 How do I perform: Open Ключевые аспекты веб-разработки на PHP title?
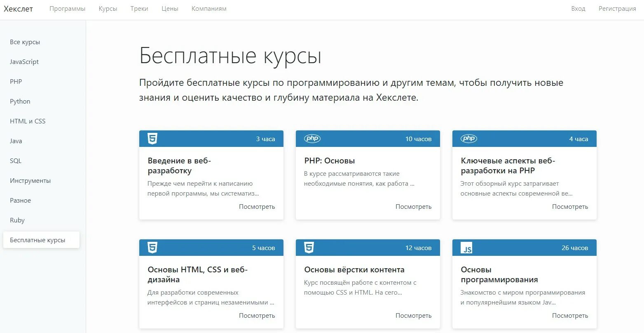[x=508, y=166]
